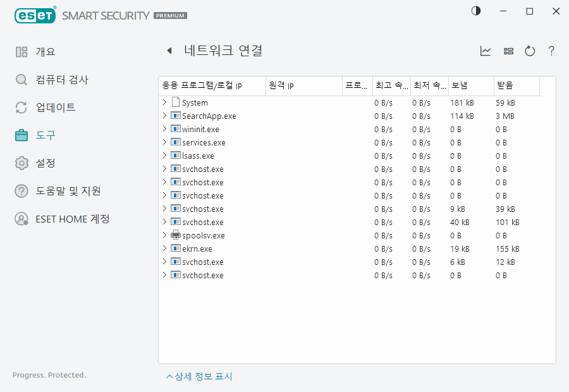Click the 상세 정보 표시 link
The width and height of the screenshot is (569, 392).
tap(199, 377)
